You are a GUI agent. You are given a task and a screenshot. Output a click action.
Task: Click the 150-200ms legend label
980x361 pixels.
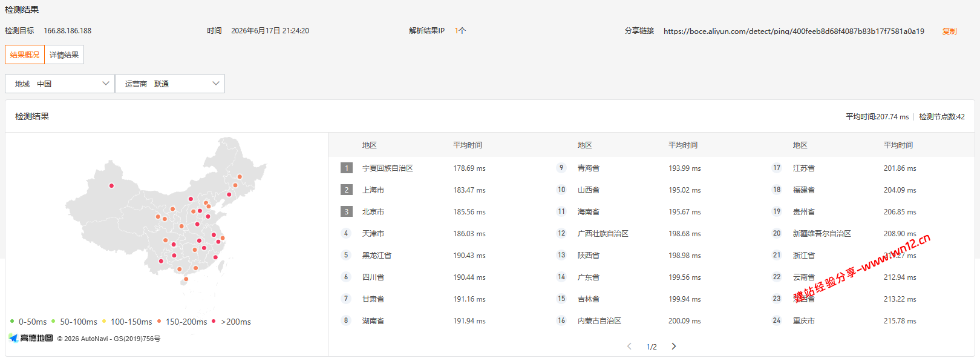pyautogui.click(x=186, y=322)
